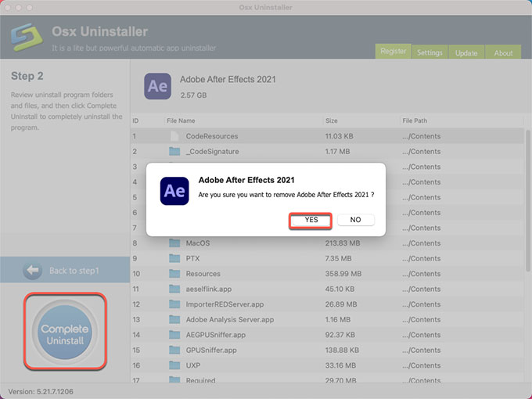Click the back arrow icon beside Back to step1
Image resolution: width=532 pixels, height=399 pixels.
coord(33,271)
